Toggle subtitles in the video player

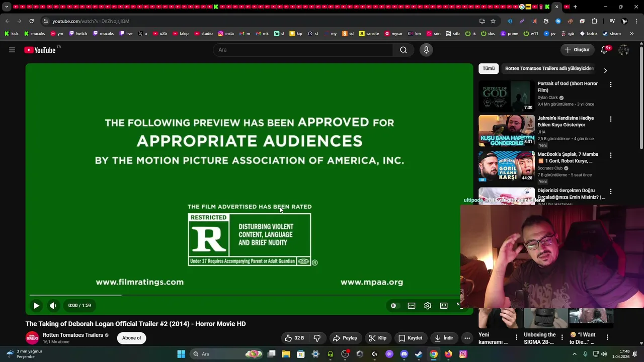point(412,305)
